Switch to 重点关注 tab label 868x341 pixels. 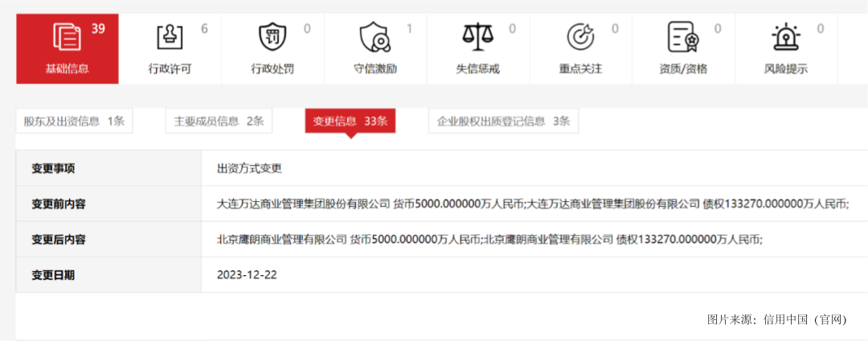coord(580,70)
